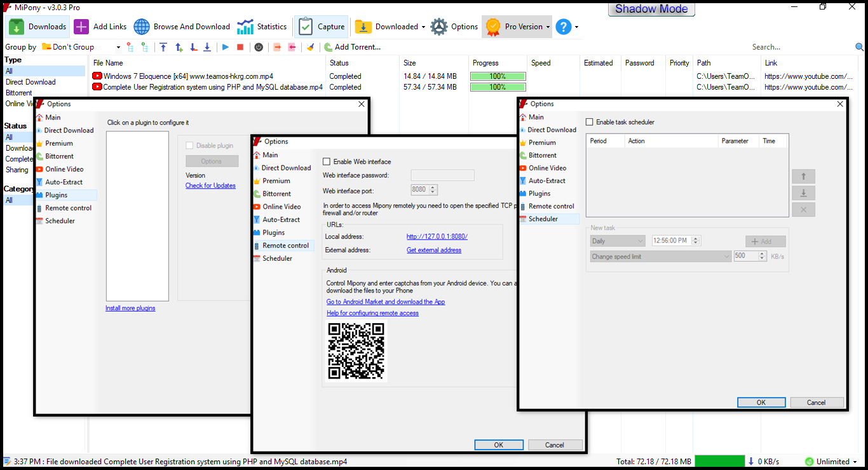The width and height of the screenshot is (868, 470).
Task: Click the scheduler delete X button
Action: tap(804, 210)
